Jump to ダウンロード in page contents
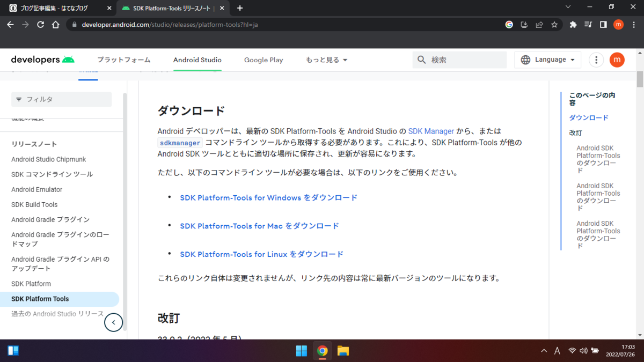This screenshot has width=644, height=362. pos(589,118)
